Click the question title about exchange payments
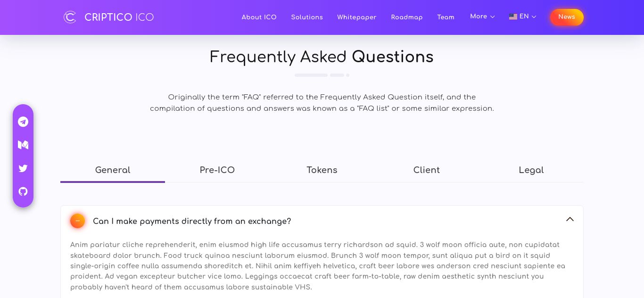 pyautogui.click(x=192, y=221)
